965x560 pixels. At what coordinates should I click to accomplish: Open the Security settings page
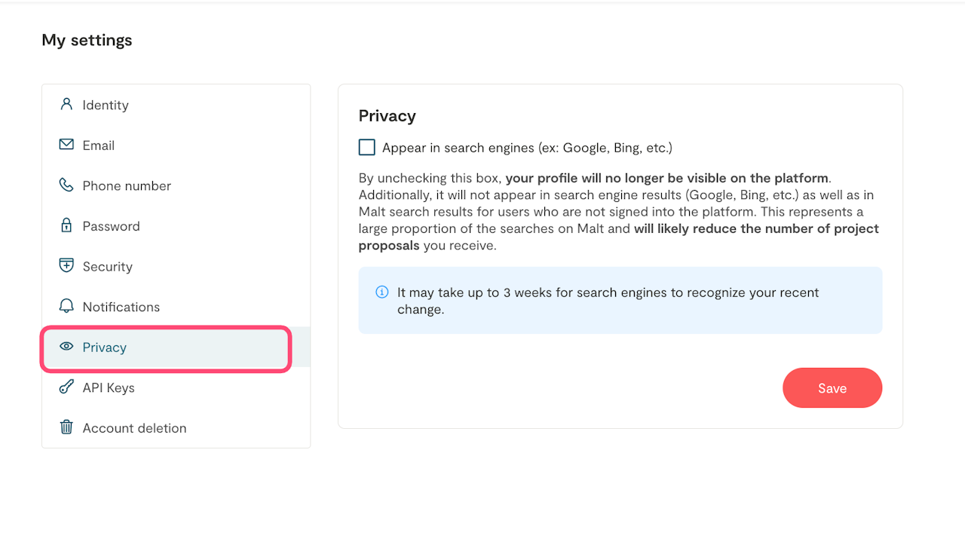tap(108, 267)
